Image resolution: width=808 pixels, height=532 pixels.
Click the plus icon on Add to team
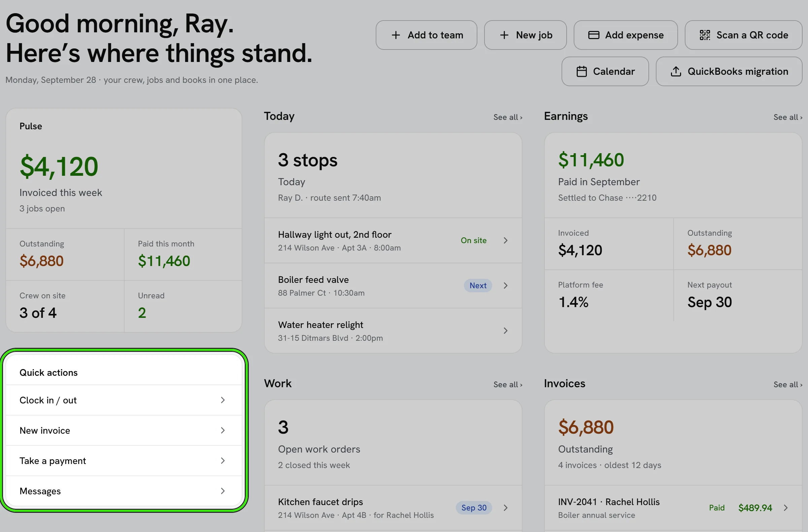pyautogui.click(x=396, y=35)
